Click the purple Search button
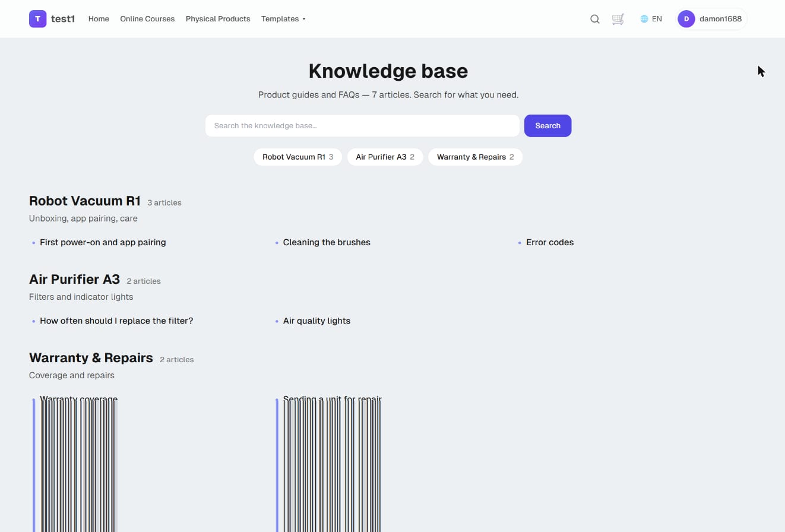 coord(547,126)
